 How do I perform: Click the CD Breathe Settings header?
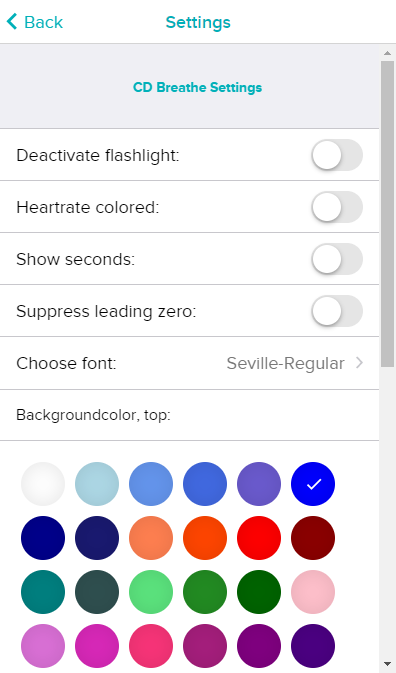tap(197, 87)
